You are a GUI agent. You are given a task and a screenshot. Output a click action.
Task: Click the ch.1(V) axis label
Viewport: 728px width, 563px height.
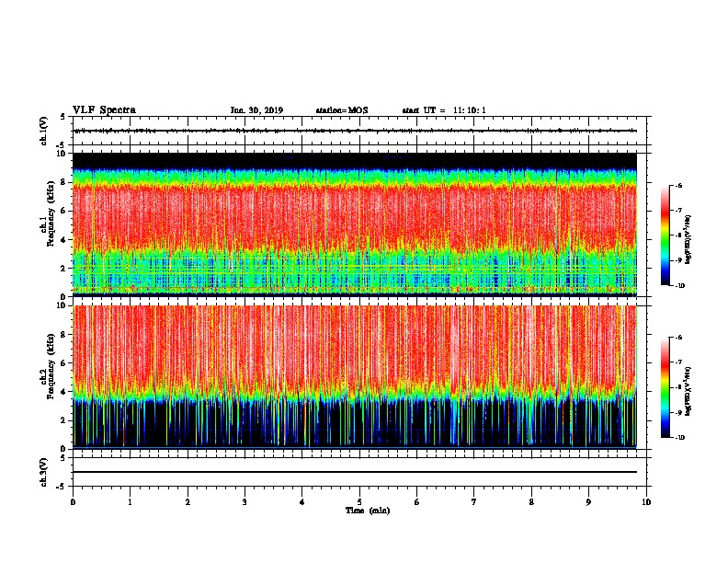[43, 131]
